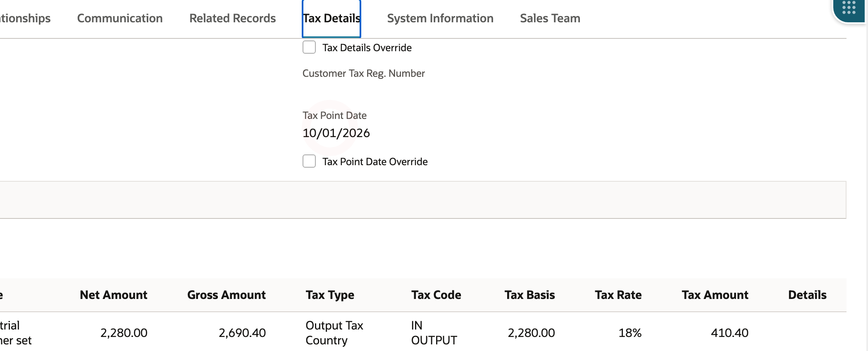The width and height of the screenshot is (868, 351).
Task: Click the Tax Code column header
Action: point(436,295)
